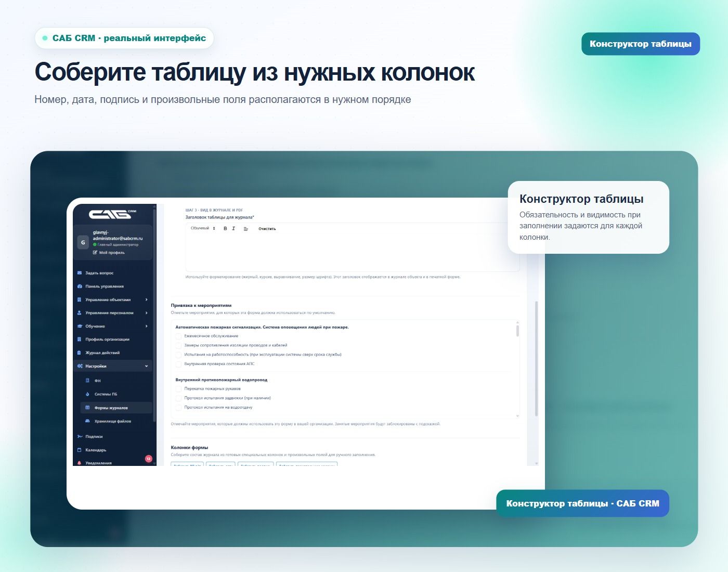Click the bell icon beside Уведомления
728x572 pixels.
(80, 463)
